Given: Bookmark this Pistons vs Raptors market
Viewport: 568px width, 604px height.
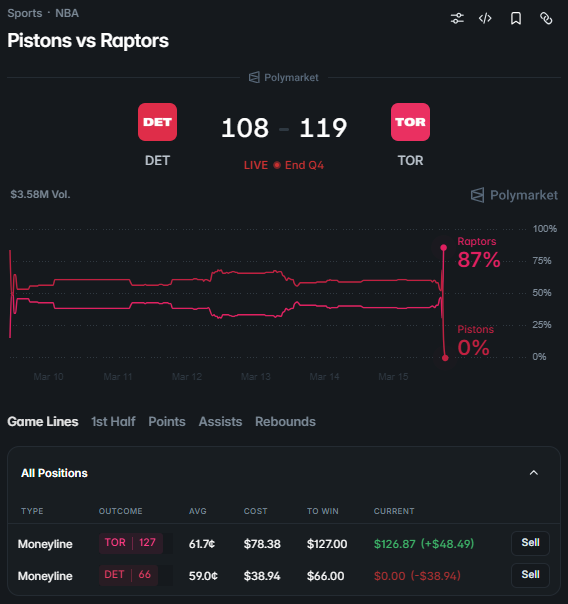Looking at the screenshot, I should (516, 18).
